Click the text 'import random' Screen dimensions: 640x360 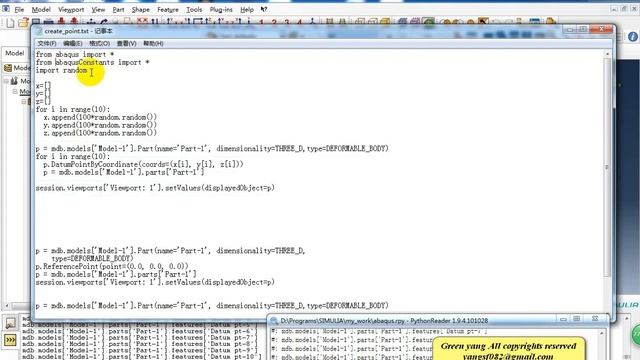pos(61,70)
